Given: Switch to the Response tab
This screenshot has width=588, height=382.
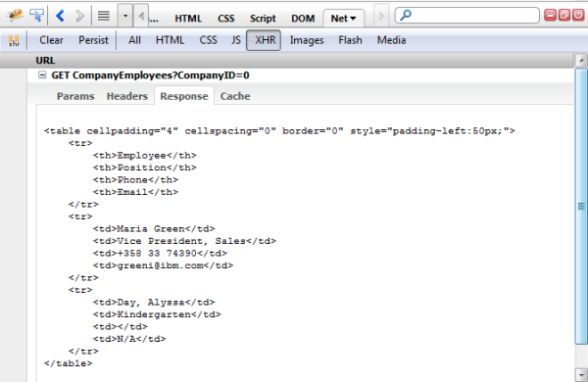Looking at the screenshot, I should pyautogui.click(x=184, y=96).
